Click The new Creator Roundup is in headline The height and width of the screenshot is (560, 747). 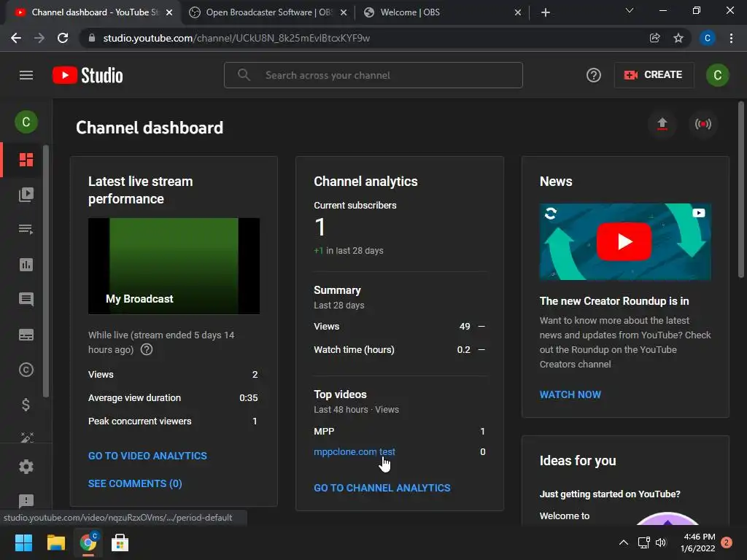614,301
